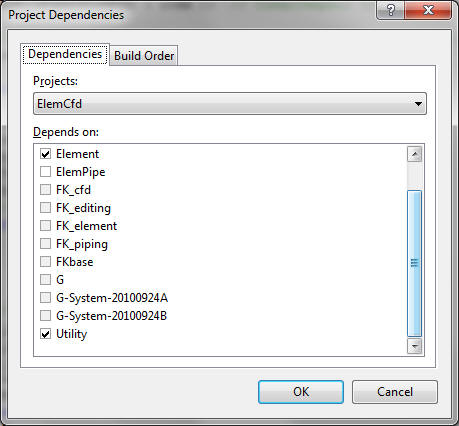Image resolution: width=459 pixels, height=426 pixels.
Task: Uncheck the Utility dependency
Action: point(45,334)
